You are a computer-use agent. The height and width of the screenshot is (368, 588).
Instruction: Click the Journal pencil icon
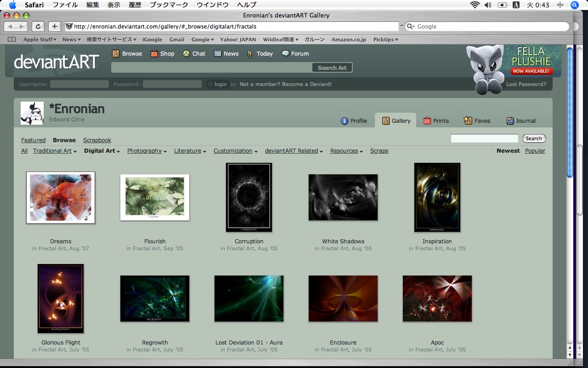point(510,121)
